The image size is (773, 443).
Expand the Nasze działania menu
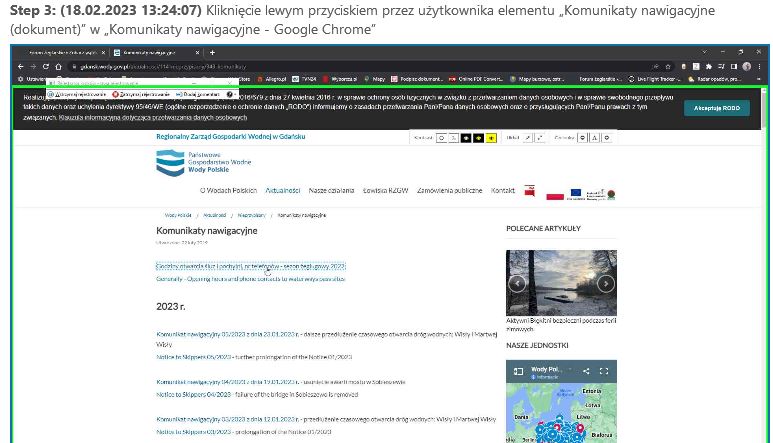pyautogui.click(x=331, y=190)
